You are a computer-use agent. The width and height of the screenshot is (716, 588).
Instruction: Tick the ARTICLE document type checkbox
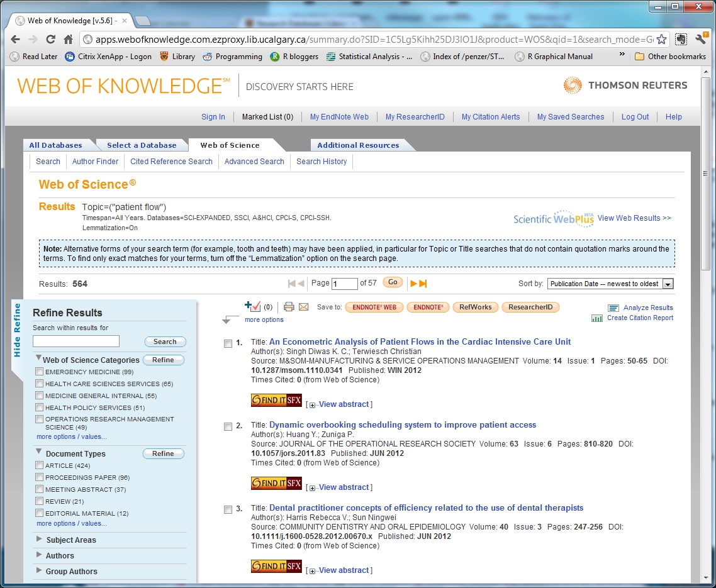(40, 465)
